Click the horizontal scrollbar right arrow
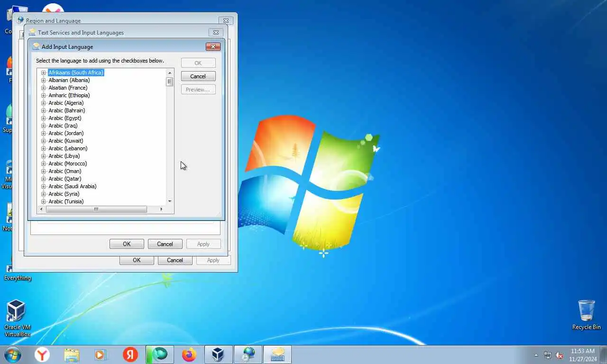 click(161, 209)
